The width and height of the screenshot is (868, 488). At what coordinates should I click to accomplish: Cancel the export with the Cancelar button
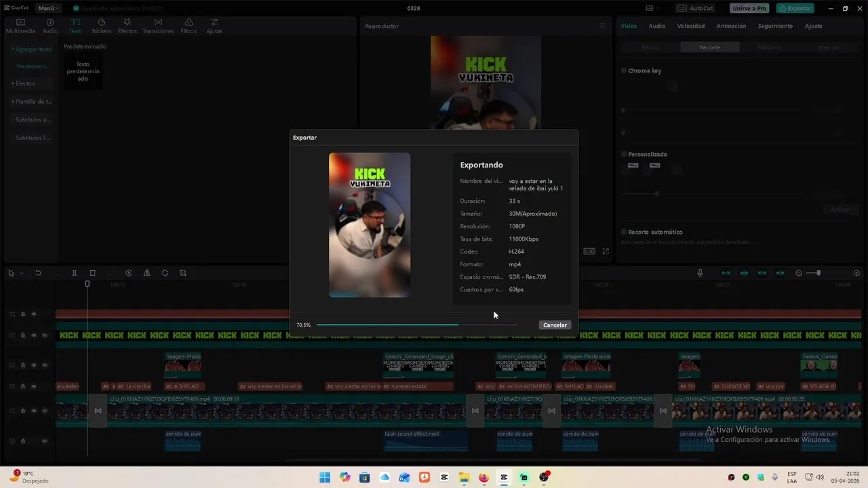pos(555,325)
